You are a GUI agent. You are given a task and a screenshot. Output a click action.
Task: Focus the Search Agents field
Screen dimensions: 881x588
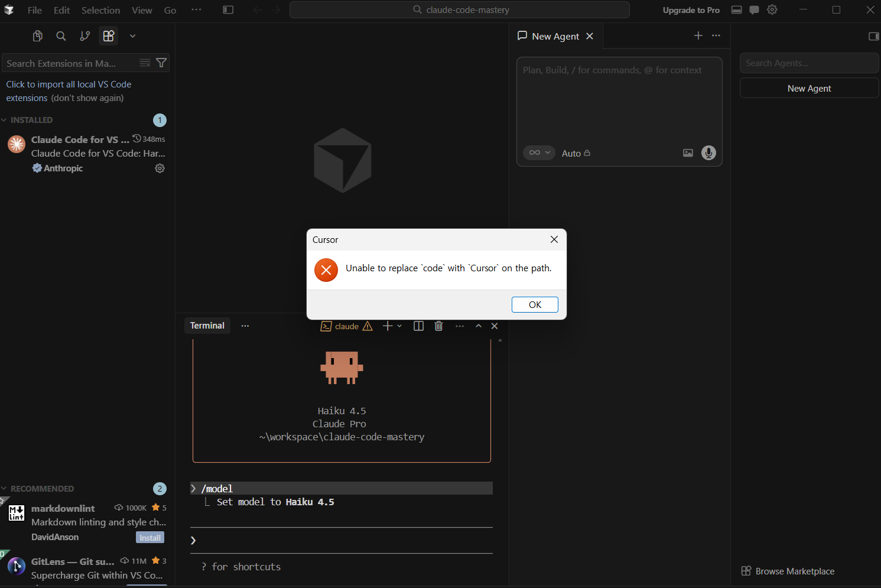point(809,63)
